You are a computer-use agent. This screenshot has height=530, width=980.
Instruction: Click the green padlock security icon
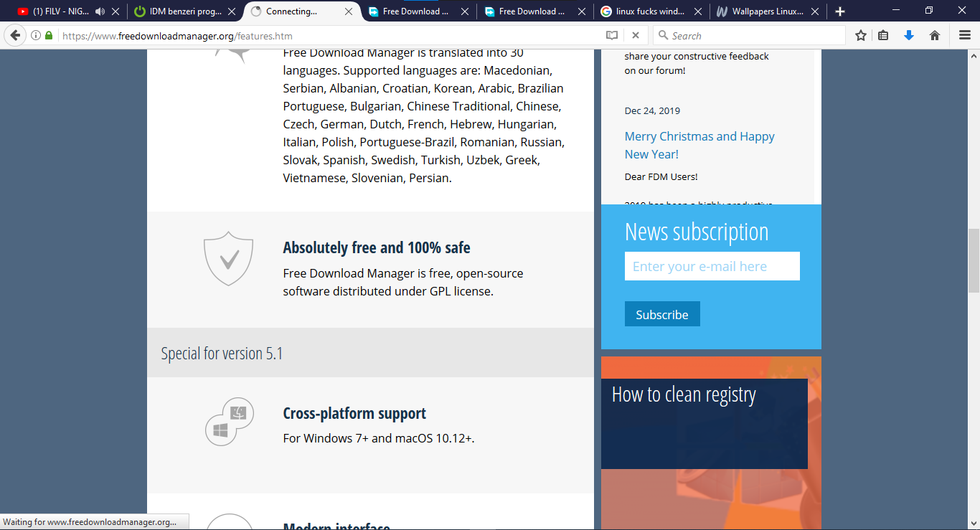pyautogui.click(x=49, y=35)
